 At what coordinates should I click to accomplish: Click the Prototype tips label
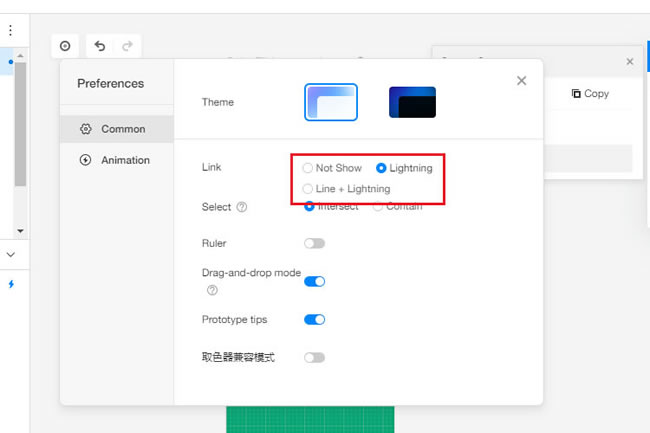coord(234,319)
